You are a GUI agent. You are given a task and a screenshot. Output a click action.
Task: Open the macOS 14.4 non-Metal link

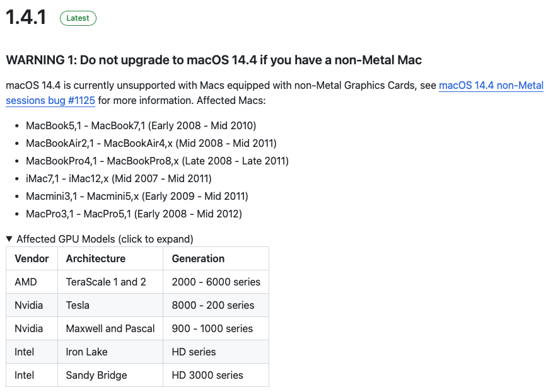[x=491, y=85]
